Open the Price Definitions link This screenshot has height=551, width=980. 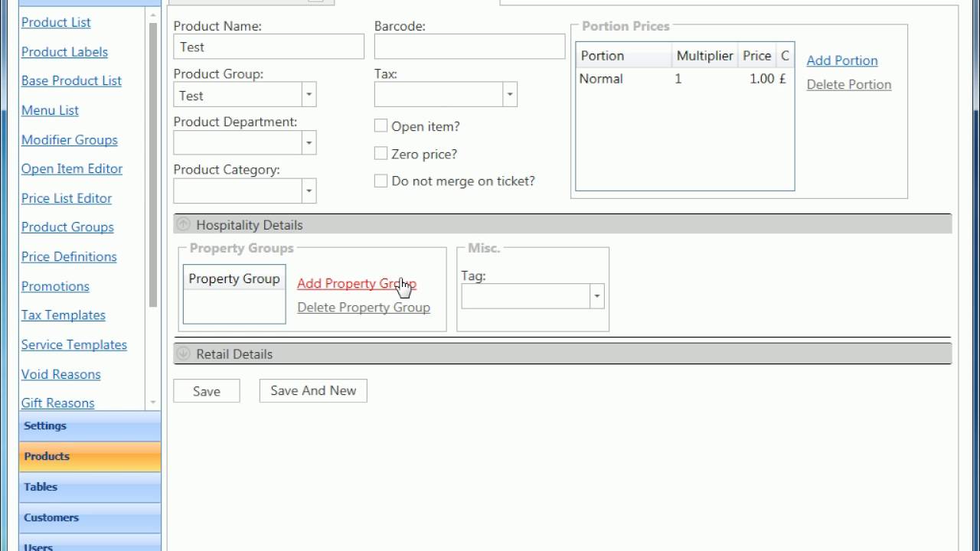(69, 256)
